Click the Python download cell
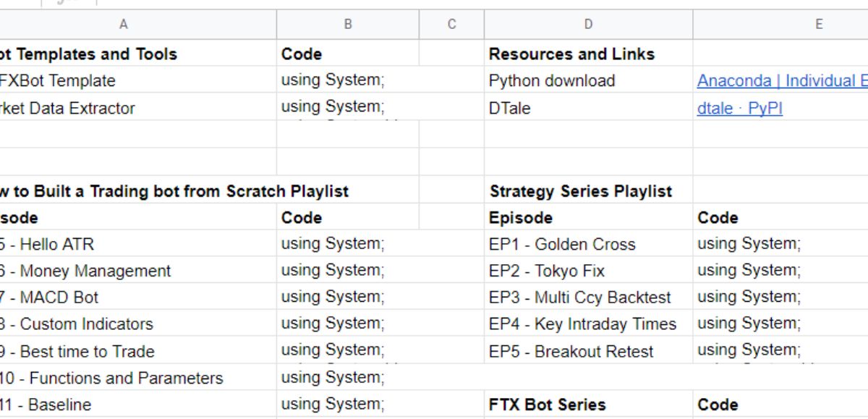 click(552, 80)
